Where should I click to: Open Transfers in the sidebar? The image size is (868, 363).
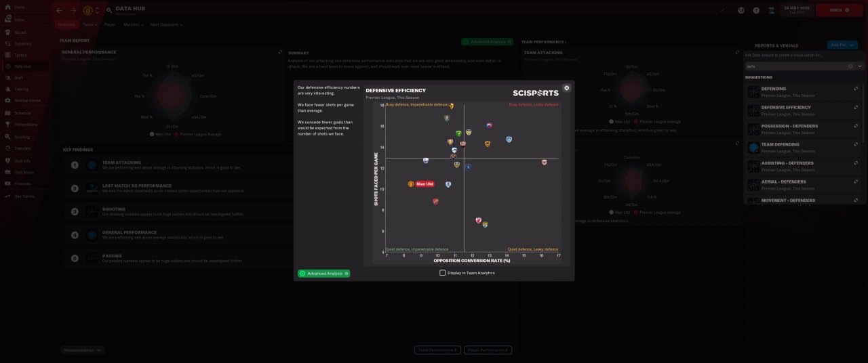pyautogui.click(x=22, y=148)
